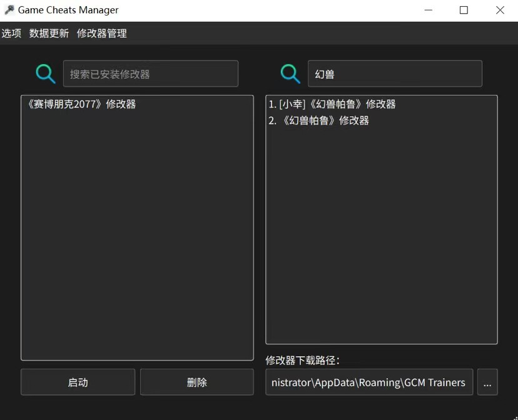
Task: Maximize the Game Cheats Manager window
Action: coord(464,10)
